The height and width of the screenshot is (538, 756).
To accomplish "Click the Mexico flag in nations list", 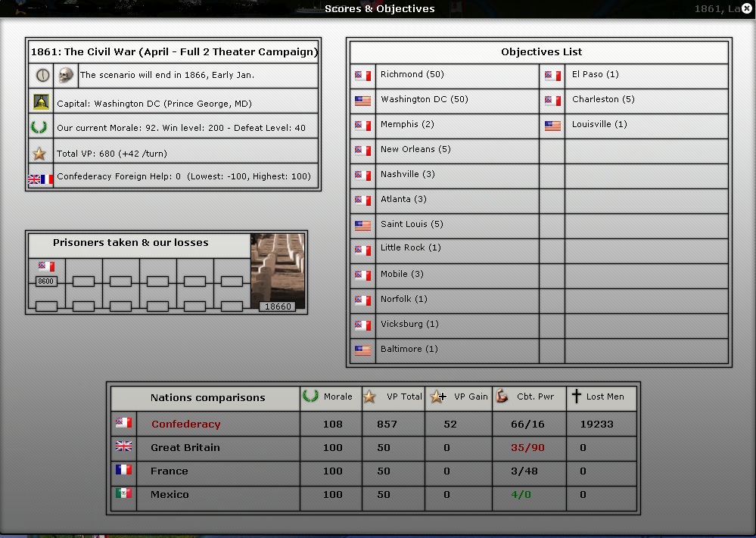I will pos(123,493).
